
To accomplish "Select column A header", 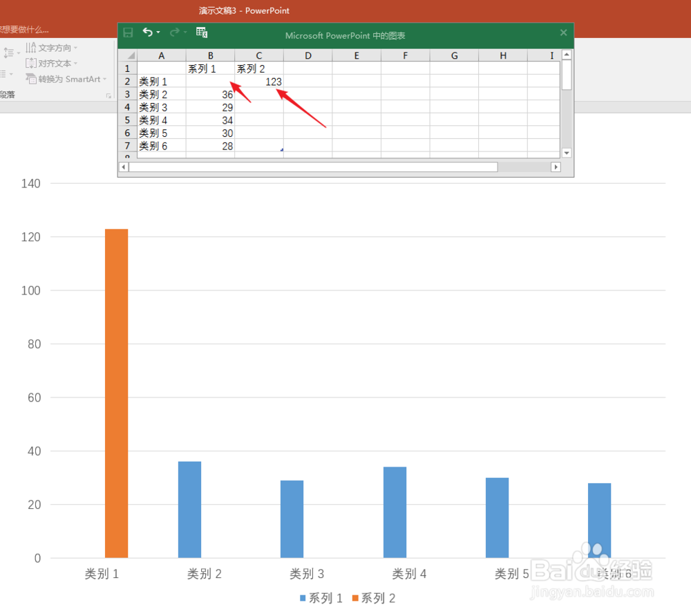I will pyautogui.click(x=161, y=55).
